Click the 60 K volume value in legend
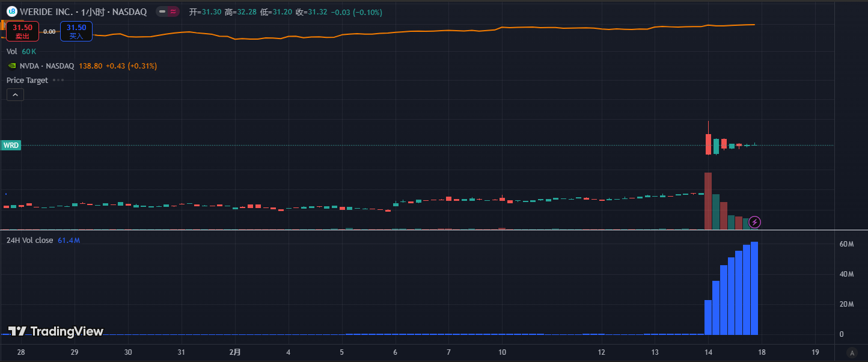The width and height of the screenshot is (868, 362). tap(29, 52)
